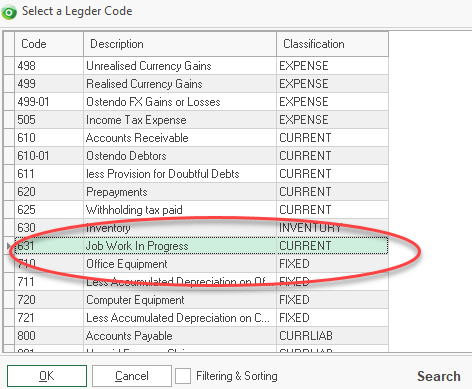The image size is (472, 389).
Task: Sort by the Code column header
Action: [49, 44]
